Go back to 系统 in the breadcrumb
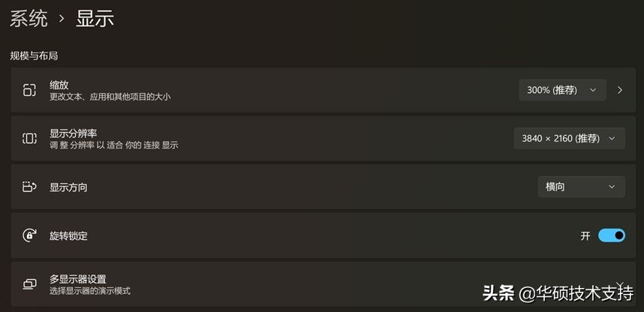Screen dimensions: 644x312 [29, 19]
